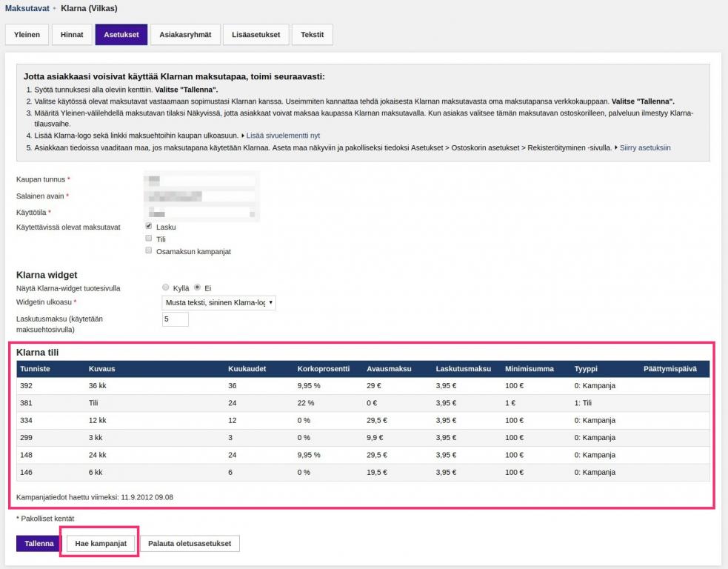The height and width of the screenshot is (569, 728).
Task: Click the '1: Tili' type cell
Action: (x=583, y=403)
